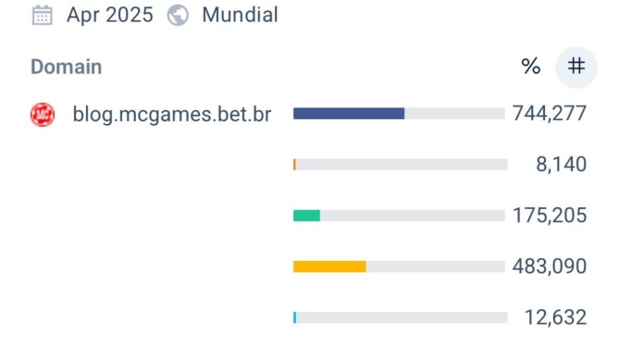
Task: Click gray unfilled part of yellow bar
Action: pos(436,266)
